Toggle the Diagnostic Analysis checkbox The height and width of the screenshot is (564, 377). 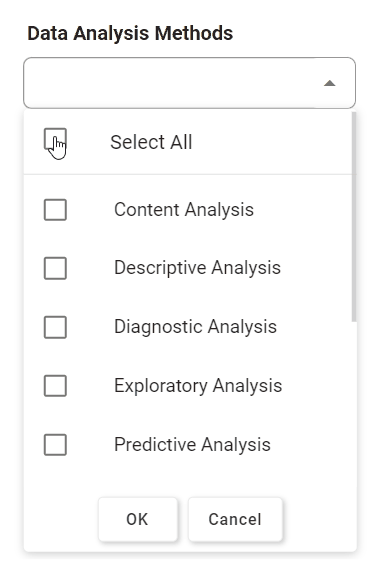55,327
